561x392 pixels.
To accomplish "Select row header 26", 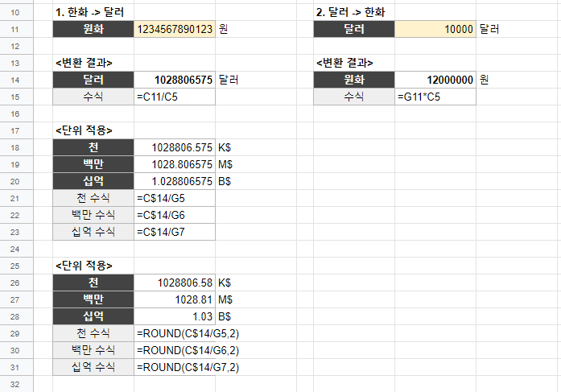I will pyautogui.click(x=15, y=283).
